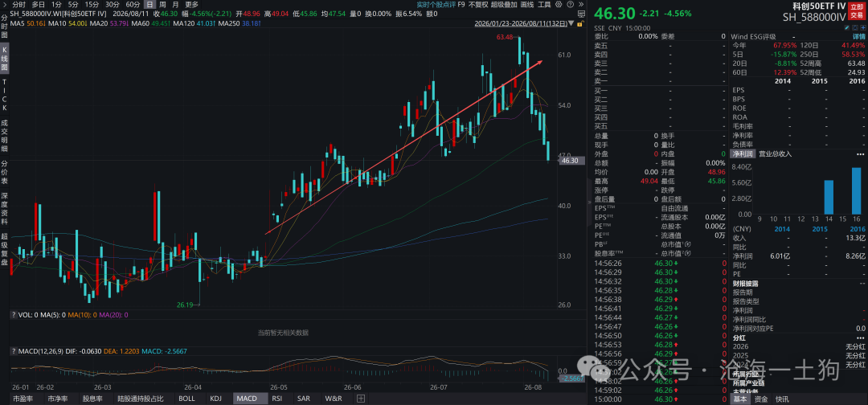Viewport: 868px width, 405px height.
Task: Select the 资金 tab at bottom right
Action: tap(761, 399)
